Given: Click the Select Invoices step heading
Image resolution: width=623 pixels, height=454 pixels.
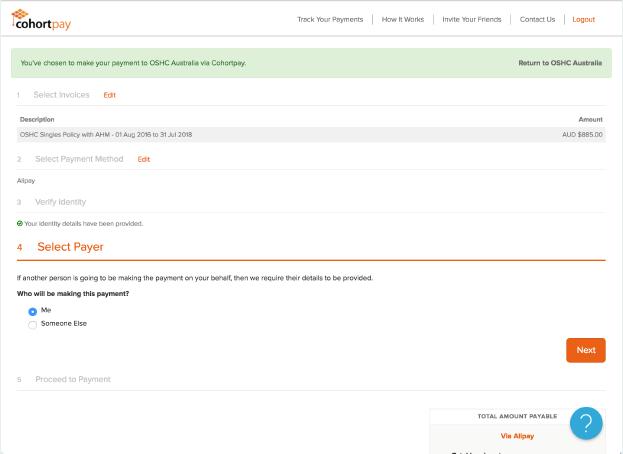Looking at the screenshot, I should [62, 95].
